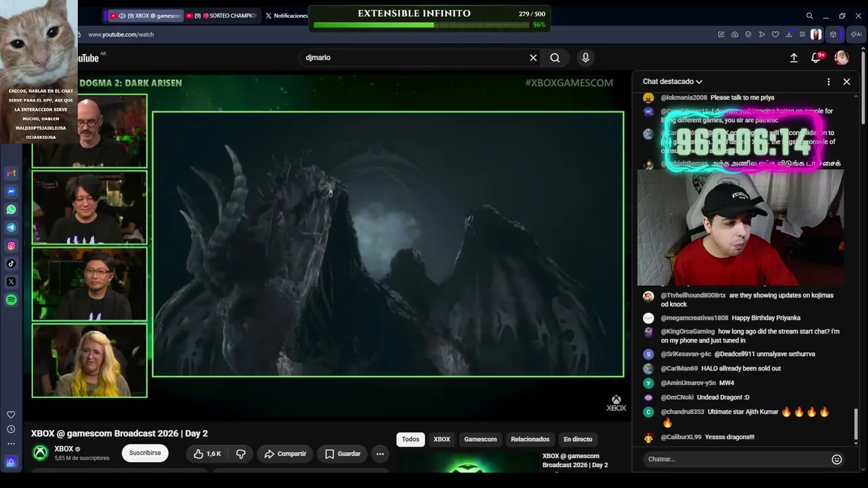868x488 pixels.
Task: Open more actions menu beside Guardar
Action: (x=380, y=453)
